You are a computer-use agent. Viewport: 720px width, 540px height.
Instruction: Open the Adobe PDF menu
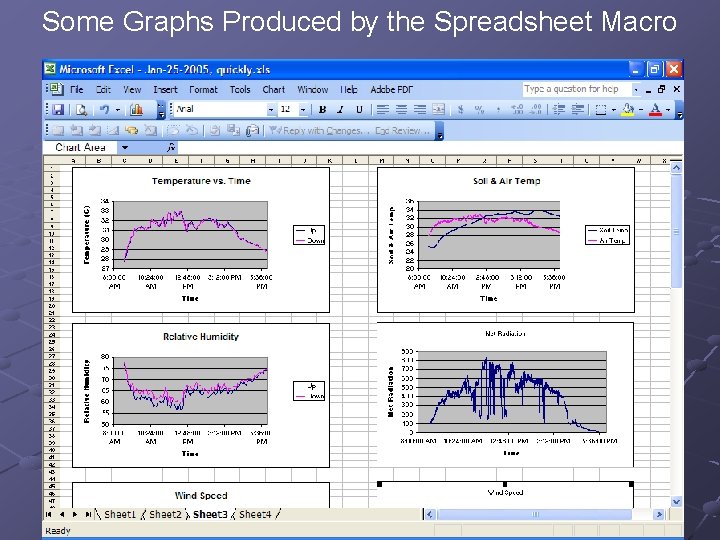coord(392,90)
